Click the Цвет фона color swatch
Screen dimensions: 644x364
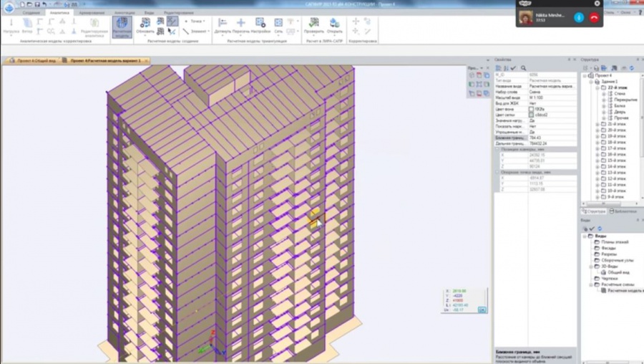[531, 109]
